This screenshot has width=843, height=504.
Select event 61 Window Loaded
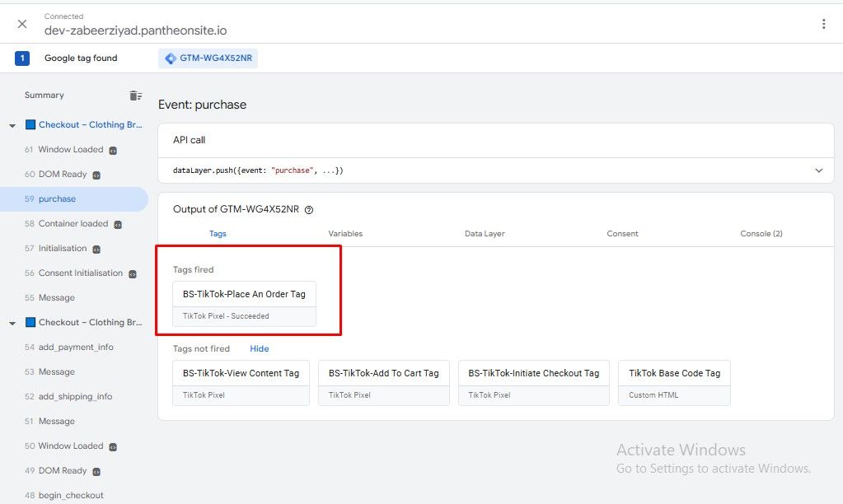[x=70, y=149]
